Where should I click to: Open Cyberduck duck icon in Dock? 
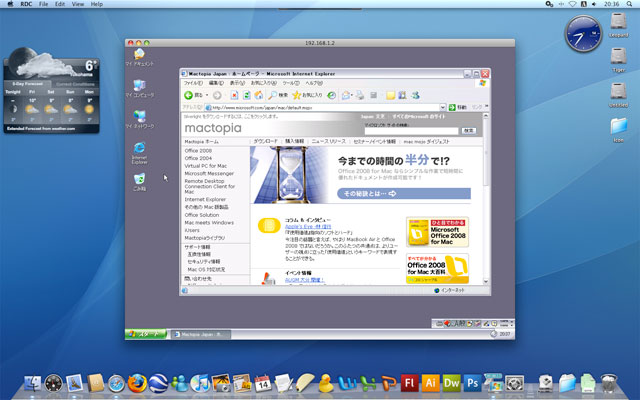(x=326, y=384)
